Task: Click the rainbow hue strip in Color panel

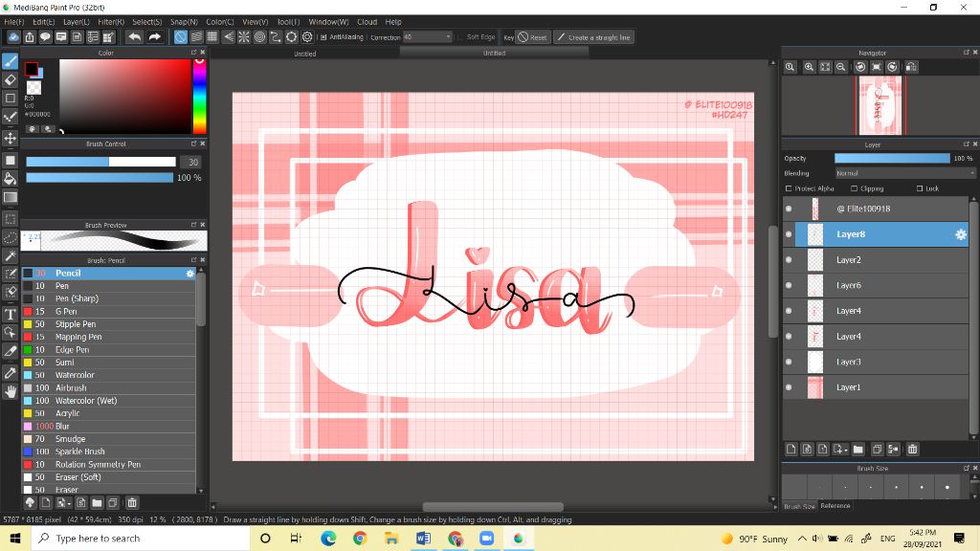Action: point(199,97)
